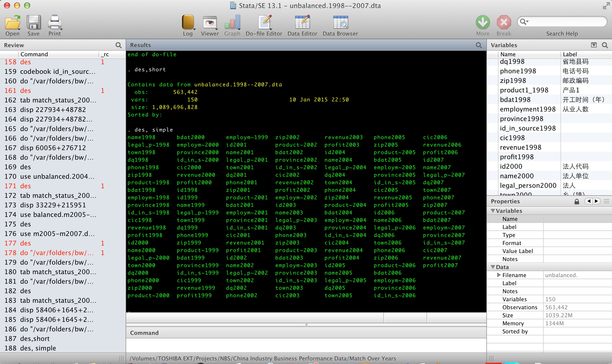This screenshot has height=364, width=612.
Task: Select command 187 des,short
Action: 63,339
